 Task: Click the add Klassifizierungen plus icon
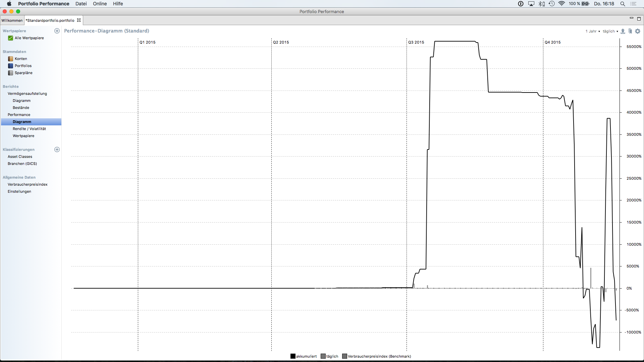(x=57, y=149)
